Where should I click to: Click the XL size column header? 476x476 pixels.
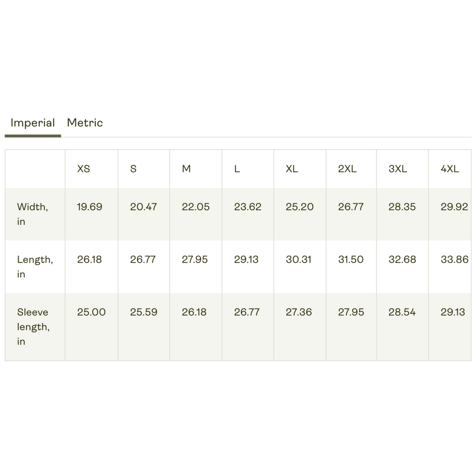click(292, 169)
